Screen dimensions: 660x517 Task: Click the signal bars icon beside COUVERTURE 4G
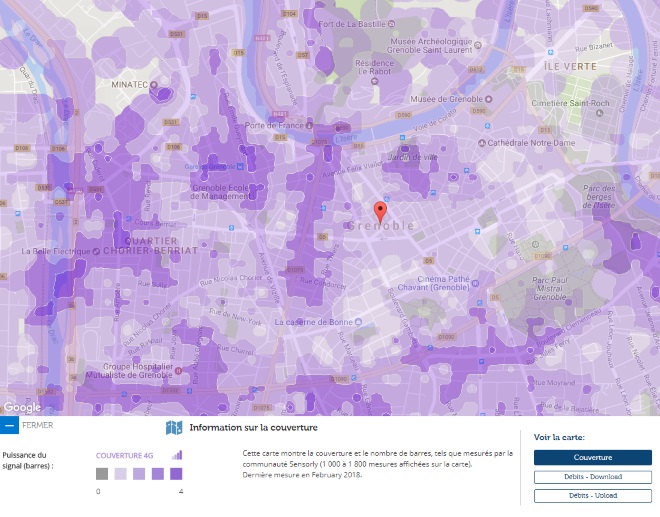(x=177, y=455)
